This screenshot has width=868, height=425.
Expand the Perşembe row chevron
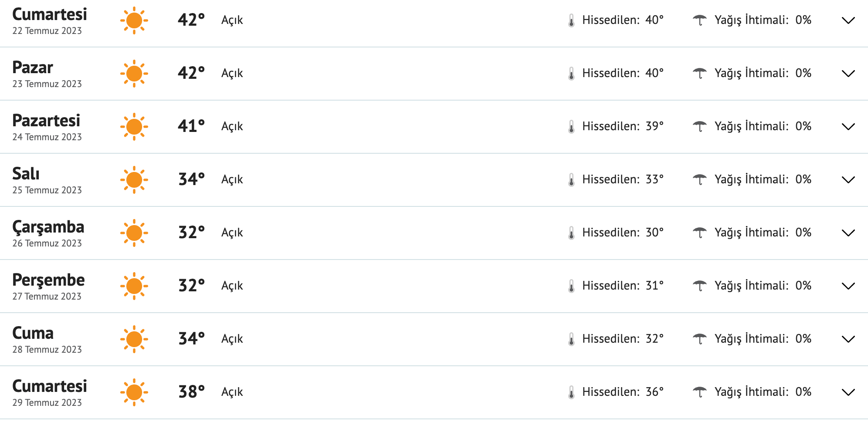(x=848, y=286)
